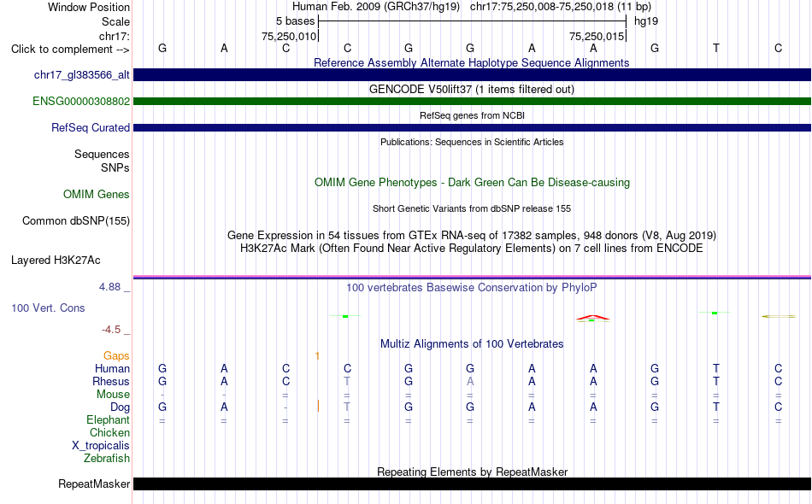Screen dimensions: 812x504
Task: Click the yellow PhyloP mark at far right
Action: (779, 316)
